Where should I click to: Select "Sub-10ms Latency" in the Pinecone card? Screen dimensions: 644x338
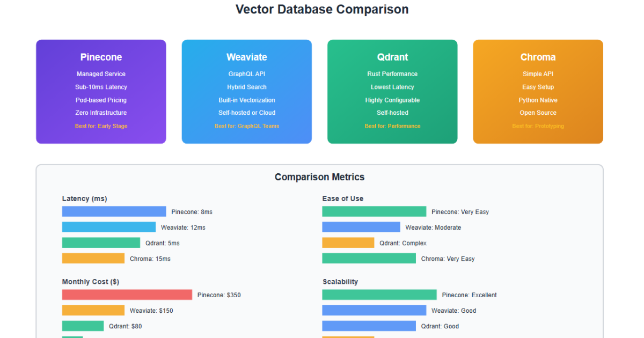101,87
